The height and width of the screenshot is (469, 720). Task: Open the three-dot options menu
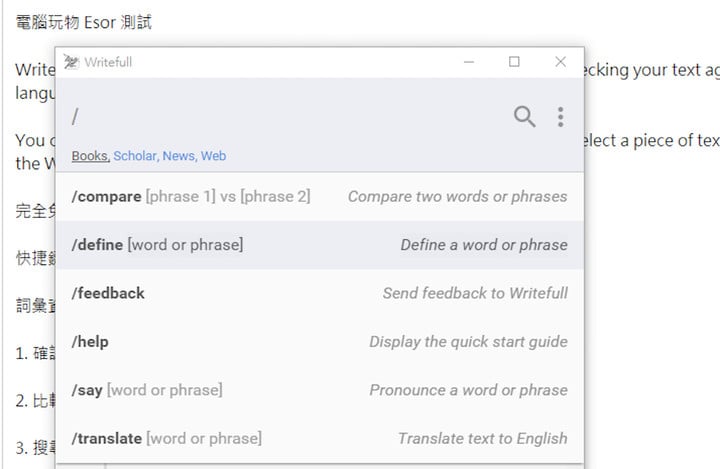point(560,117)
